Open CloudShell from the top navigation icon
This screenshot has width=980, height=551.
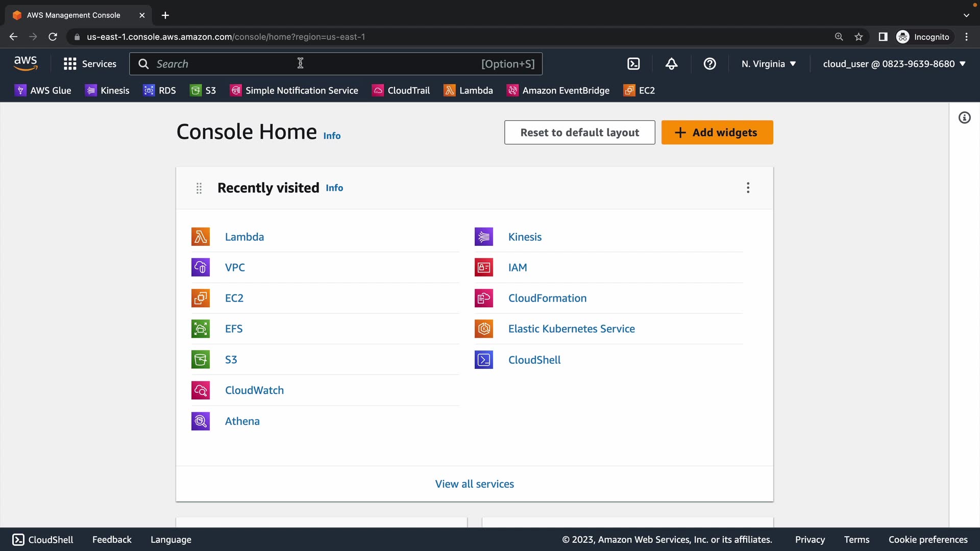click(x=633, y=64)
